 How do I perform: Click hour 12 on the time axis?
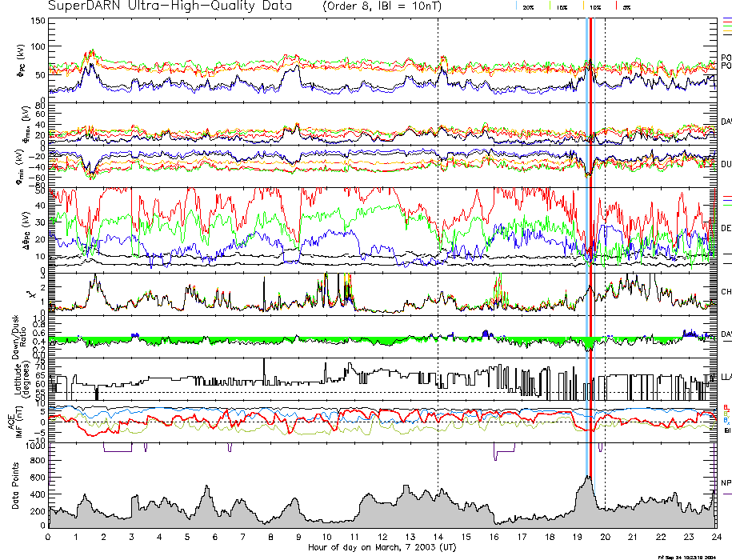pyautogui.click(x=382, y=537)
